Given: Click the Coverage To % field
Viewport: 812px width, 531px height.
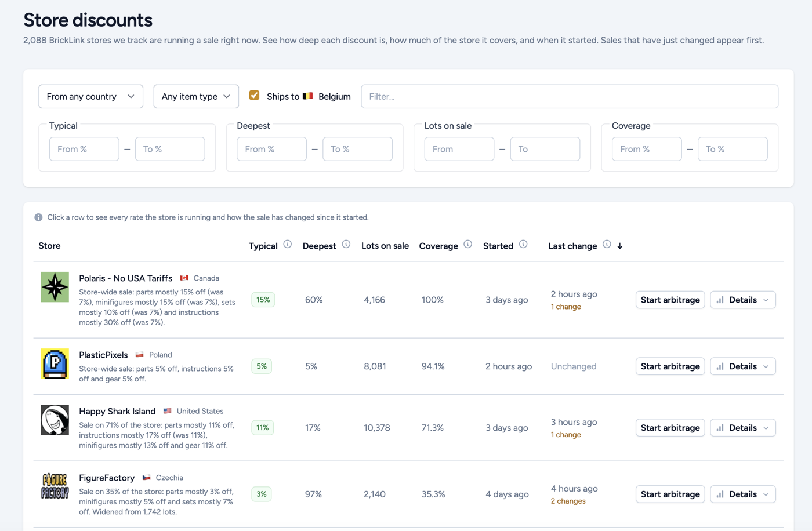Looking at the screenshot, I should (x=733, y=149).
